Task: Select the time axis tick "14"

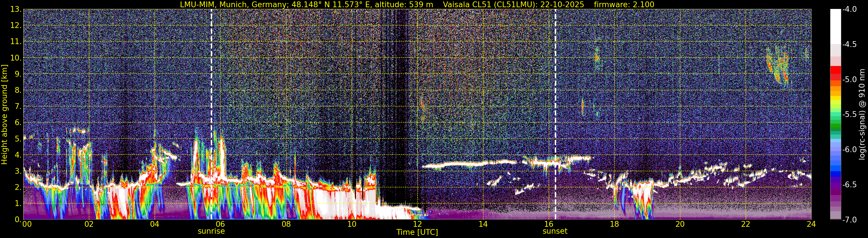Action: click(483, 224)
